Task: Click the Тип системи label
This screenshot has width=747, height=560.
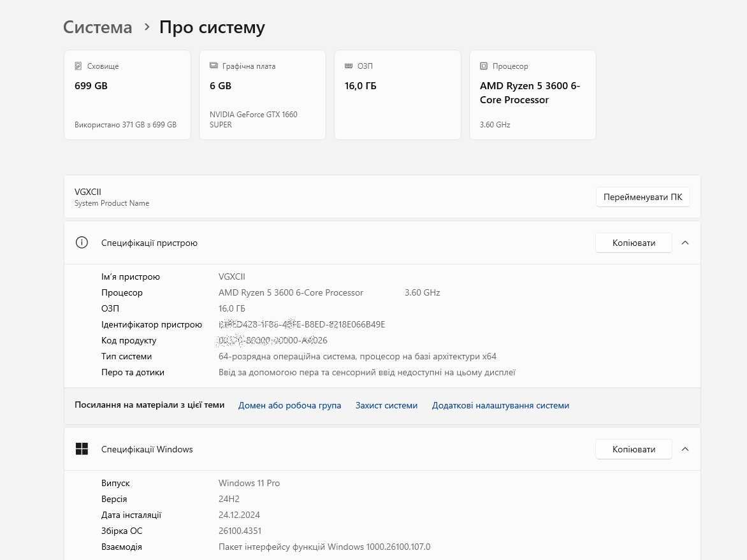Action: click(x=126, y=356)
